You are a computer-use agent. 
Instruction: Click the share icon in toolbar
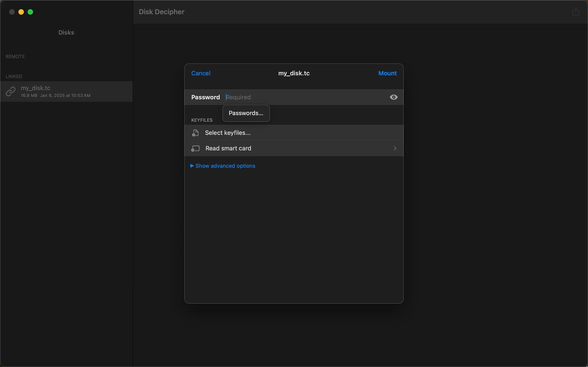tap(575, 12)
